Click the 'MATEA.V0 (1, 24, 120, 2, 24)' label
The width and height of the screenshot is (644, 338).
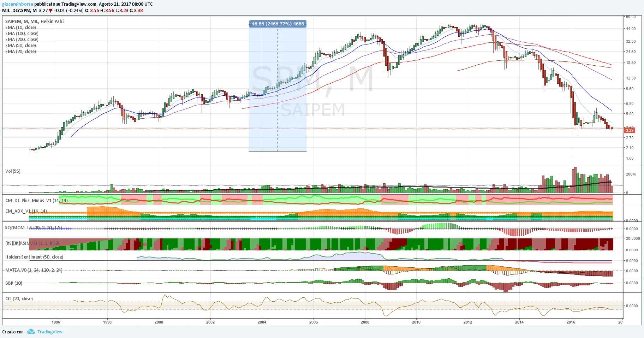pos(34,270)
